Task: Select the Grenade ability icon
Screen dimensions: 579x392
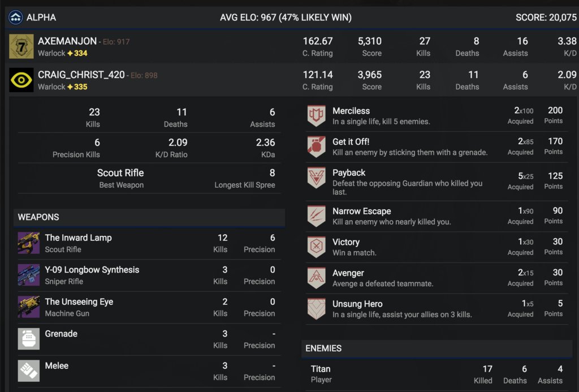Action: click(x=28, y=339)
